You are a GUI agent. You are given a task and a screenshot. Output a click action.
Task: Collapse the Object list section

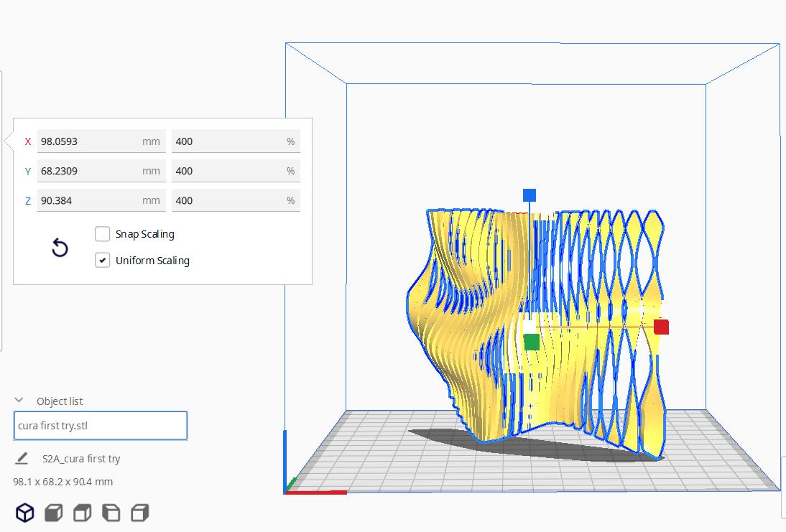[x=19, y=400]
